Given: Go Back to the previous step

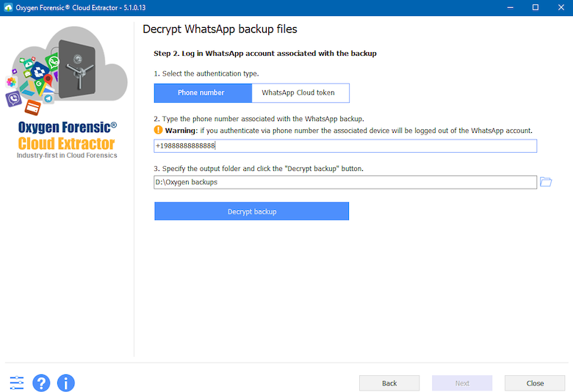Looking at the screenshot, I should click(389, 383).
